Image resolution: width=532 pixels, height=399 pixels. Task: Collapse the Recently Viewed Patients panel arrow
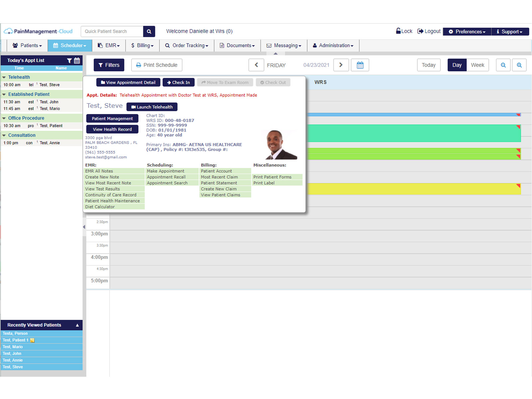click(77, 325)
